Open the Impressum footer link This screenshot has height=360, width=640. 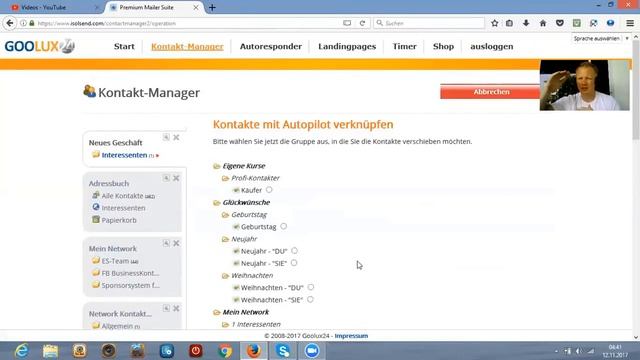click(x=351, y=336)
